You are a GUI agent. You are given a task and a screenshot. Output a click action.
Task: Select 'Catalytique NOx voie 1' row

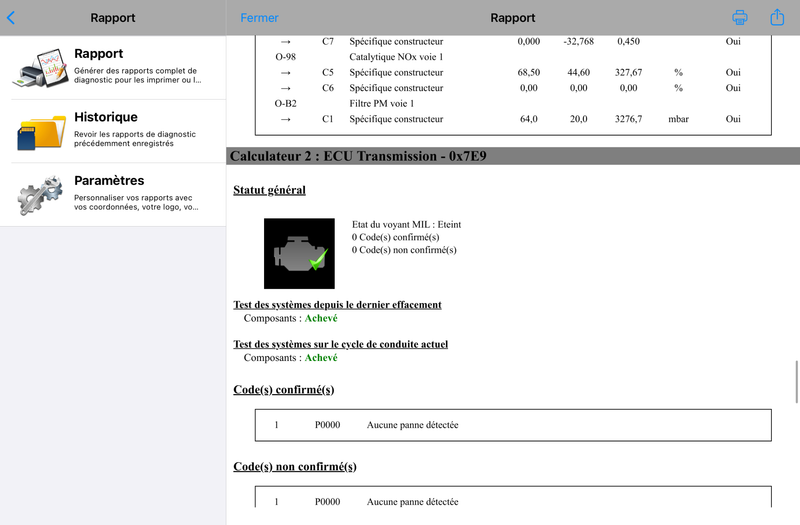point(396,57)
